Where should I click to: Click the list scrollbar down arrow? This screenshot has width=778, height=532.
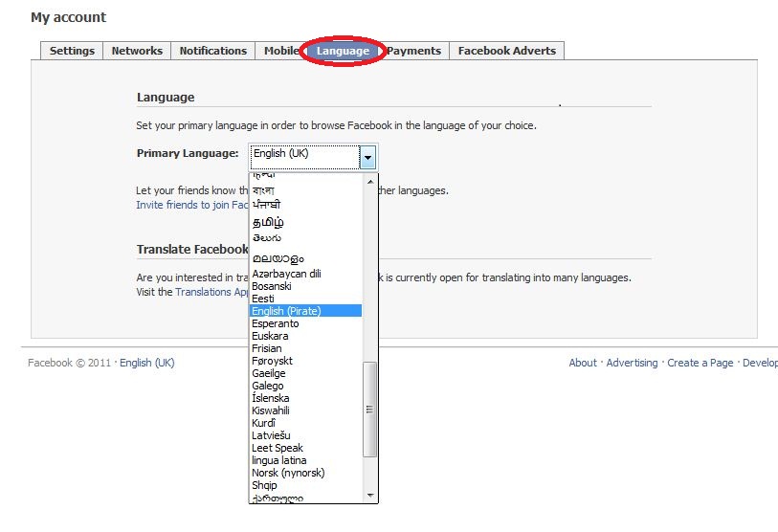click(x=370, y=496)
